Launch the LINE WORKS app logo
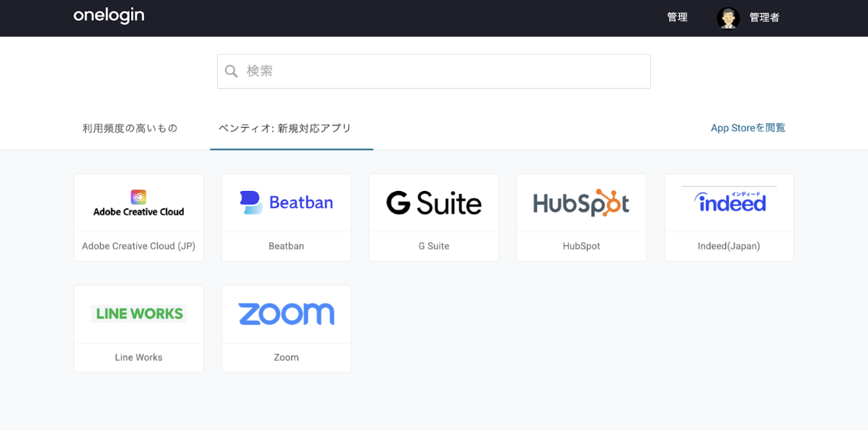868x431 pixels. pyautogui.click(x=139, y=314)
